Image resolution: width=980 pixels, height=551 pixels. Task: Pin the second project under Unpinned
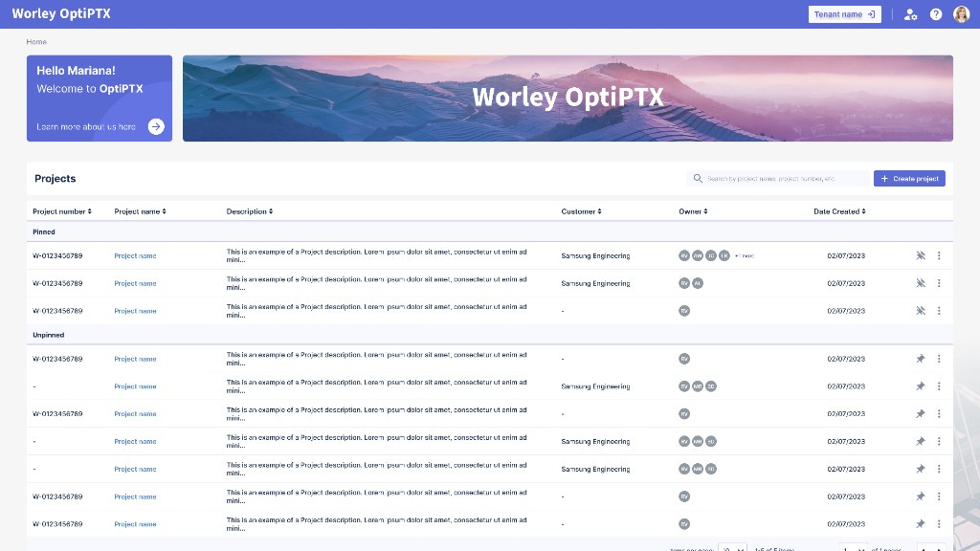[x=921, y=386]
